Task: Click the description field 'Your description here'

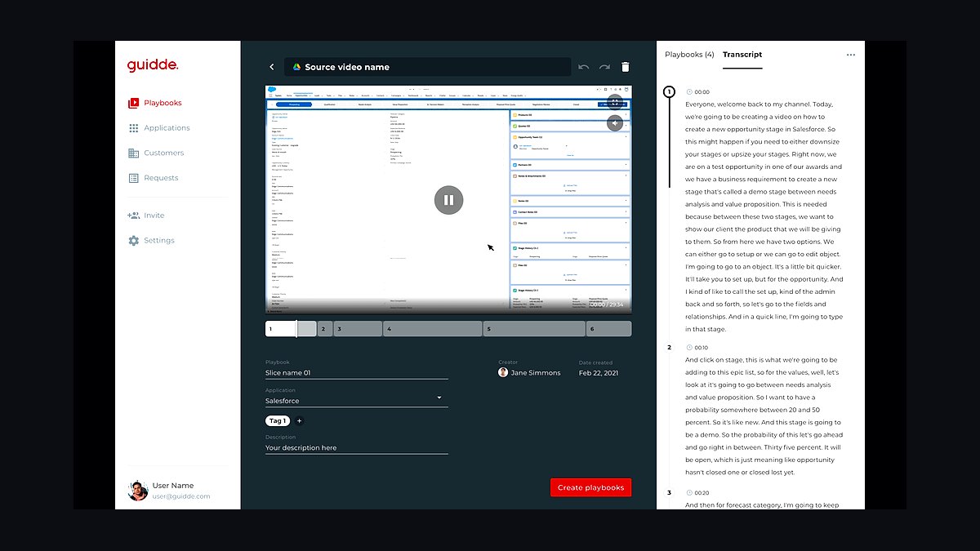Action: coord(357,448)
